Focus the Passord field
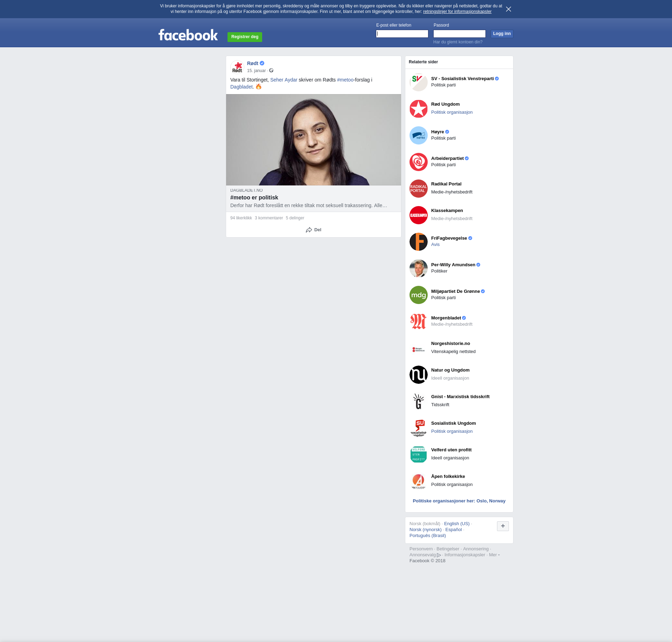The height and width of the screenshot is (642, 672). tap(460, 34)
